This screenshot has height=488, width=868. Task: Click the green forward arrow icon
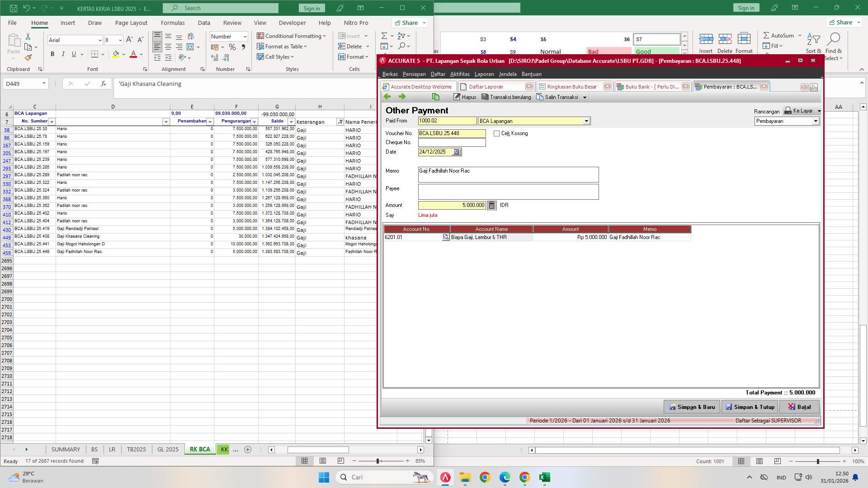coord(402,97)
